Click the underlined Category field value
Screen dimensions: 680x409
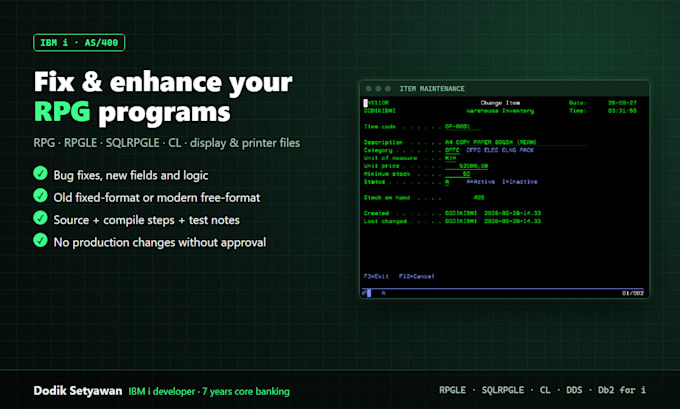pyautogui.click(x=452, y=150)
